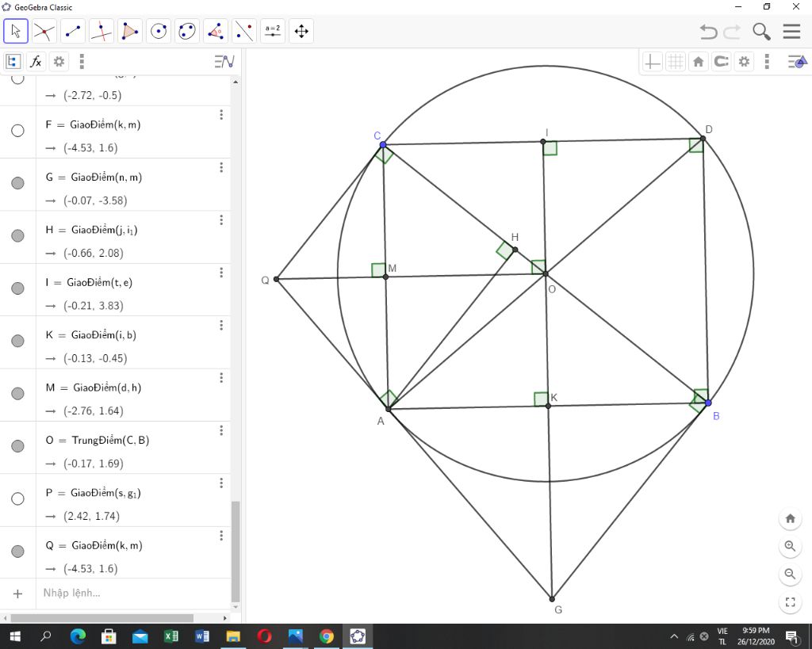Redo the undone action
Screen dimensions: 812x649
(x=732, y=32)
